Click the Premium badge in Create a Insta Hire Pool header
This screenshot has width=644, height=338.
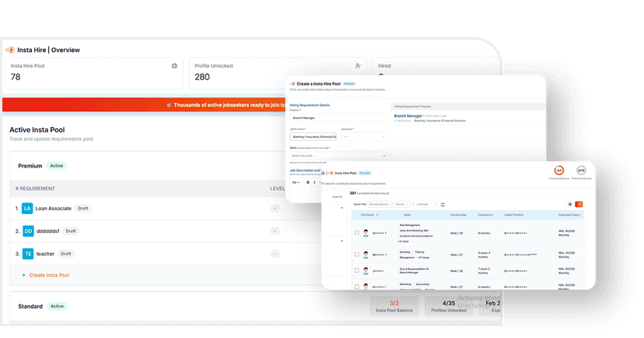pyautogui.click(x=349, y=84)
